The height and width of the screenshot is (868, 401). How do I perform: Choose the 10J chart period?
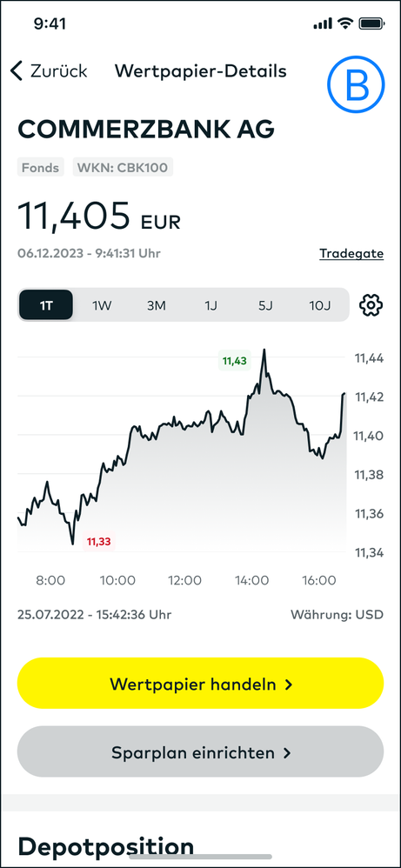click(x=319, y=305)
